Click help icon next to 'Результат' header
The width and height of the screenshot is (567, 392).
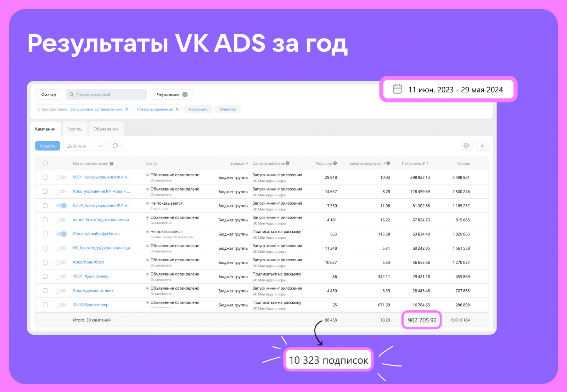pos(335,163)
